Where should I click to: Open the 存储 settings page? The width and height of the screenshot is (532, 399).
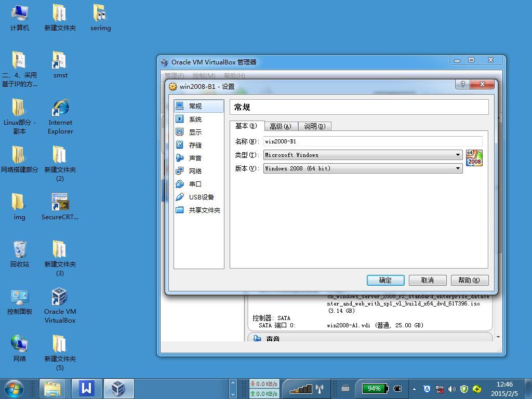pos(199,145)
